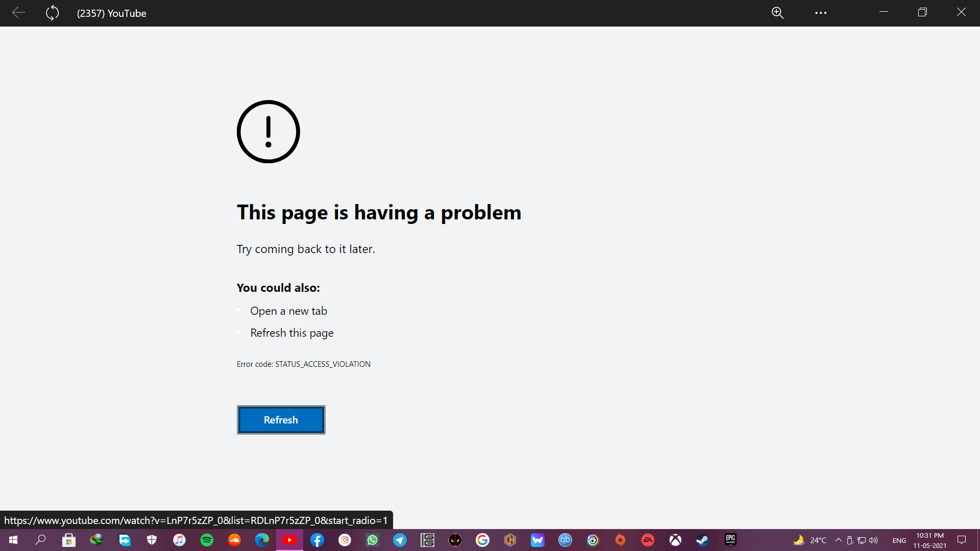Click the reload icon in title bar
The image size is (980, 551).
coord(52,13)
